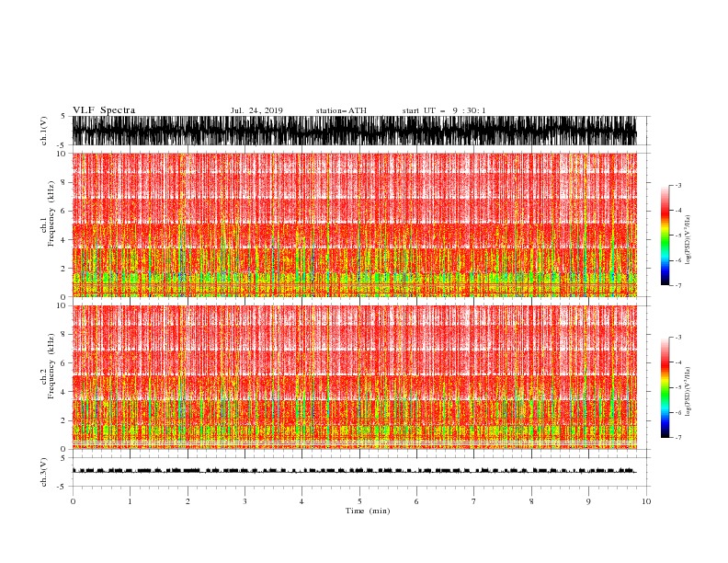Viewport: 728px width, 563px height.
Task: Click time-axis tick label '3'
Action: 245,501
